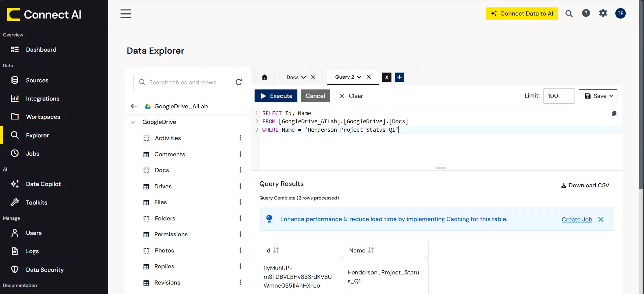The image size is (644, 294).
Task: Open Replies table options menu
Action: [240, 266]
